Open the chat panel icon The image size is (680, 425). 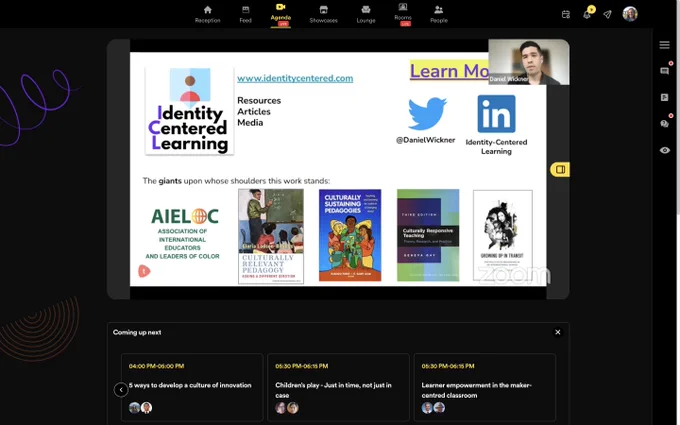(x=665, y=71)
